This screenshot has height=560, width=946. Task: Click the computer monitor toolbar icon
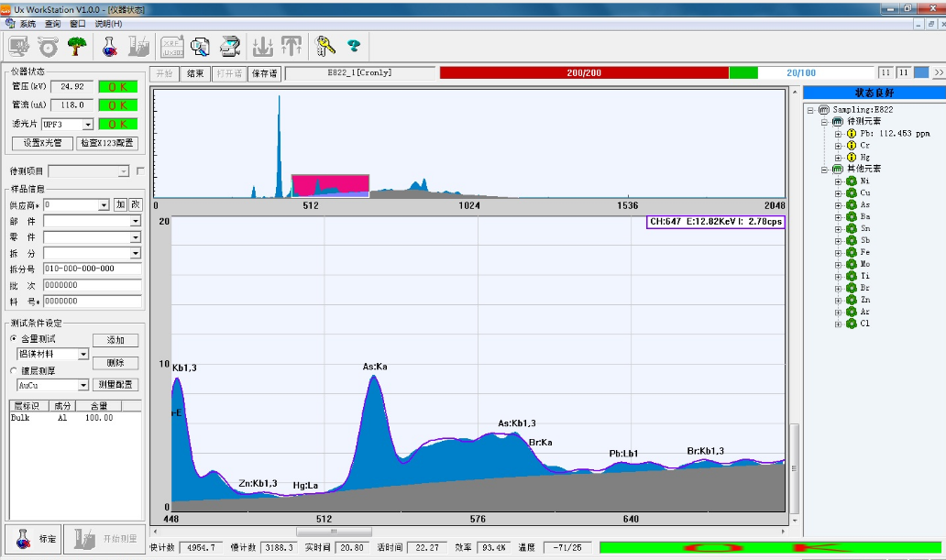click(x=18, y=46)
